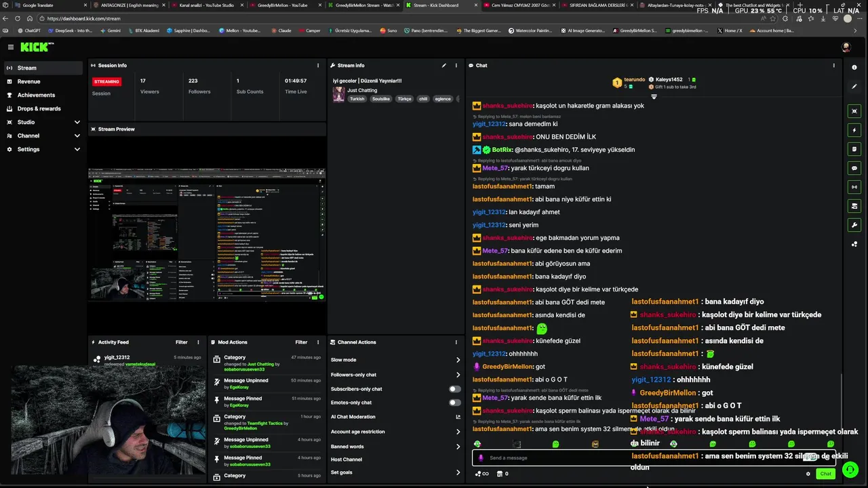Open Account age restriction arrow
This screenshot has width=868, height=488.
click(x=458, y=432)
